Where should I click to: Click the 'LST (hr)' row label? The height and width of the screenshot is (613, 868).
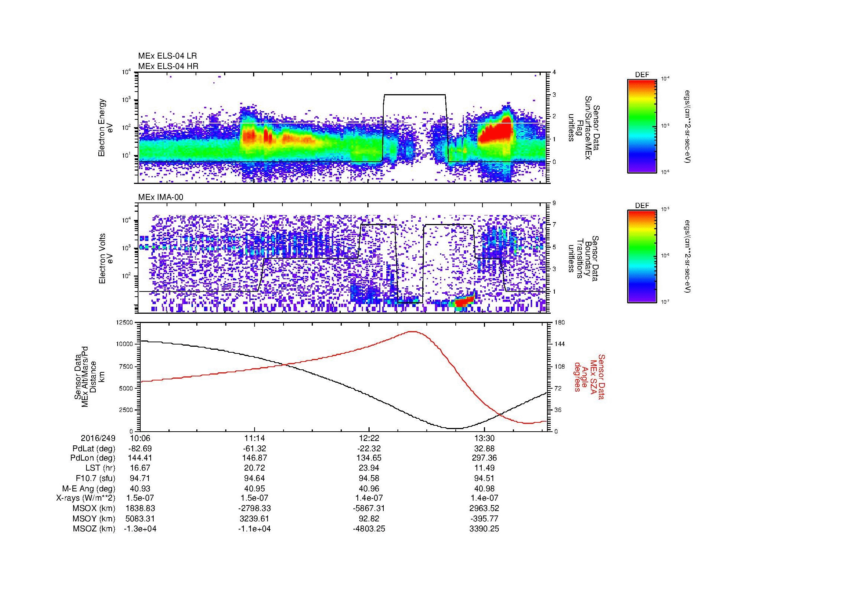click(x=100, y=468)
